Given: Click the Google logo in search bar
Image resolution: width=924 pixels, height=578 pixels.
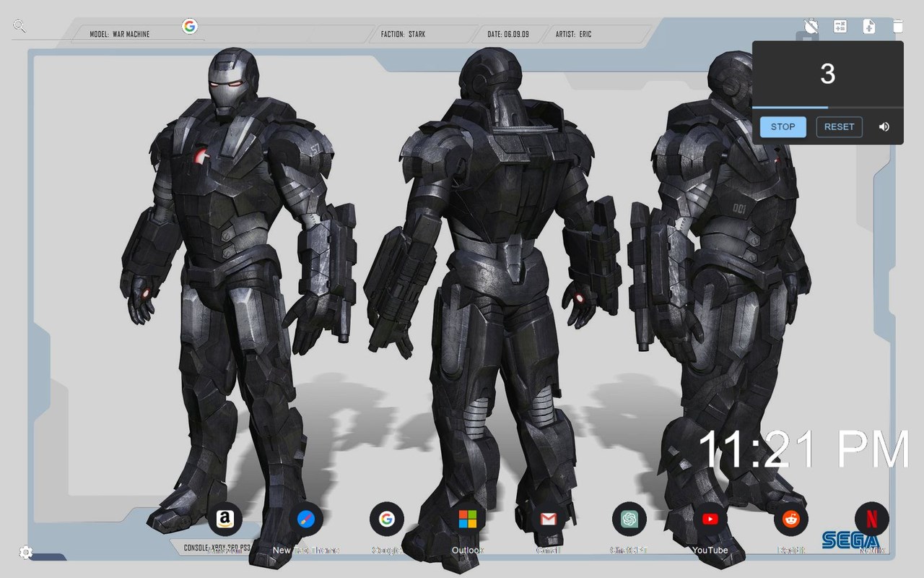Looking at the screenshot, I should [190, 27].
